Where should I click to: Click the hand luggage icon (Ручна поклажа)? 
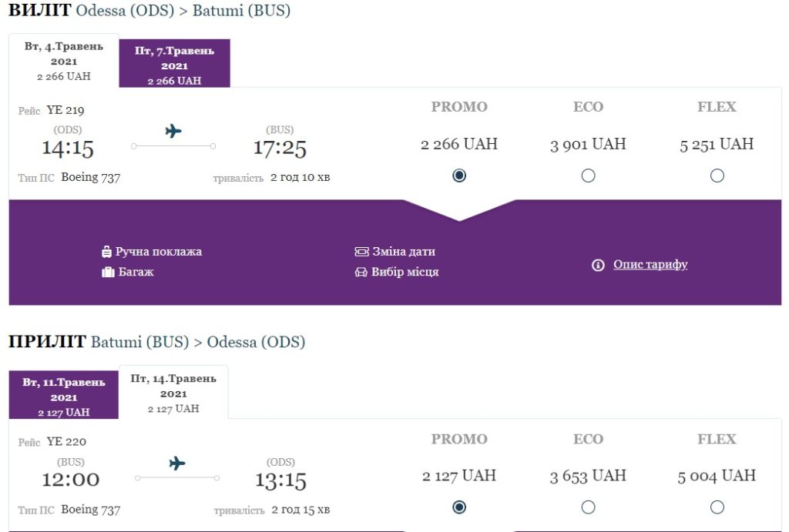[107, 252]
